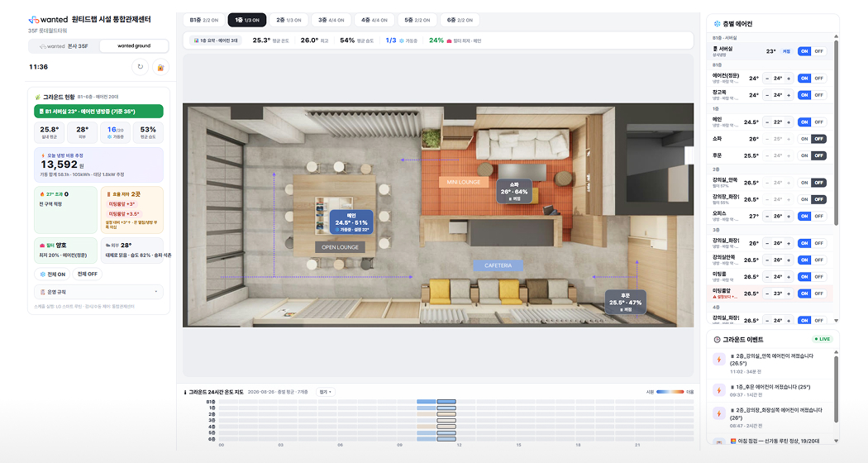The image size is (868, 463).
Task: Click the 메인 24.5° marker on floor plan
Action: pyautogui.click(x=351, y=222)
